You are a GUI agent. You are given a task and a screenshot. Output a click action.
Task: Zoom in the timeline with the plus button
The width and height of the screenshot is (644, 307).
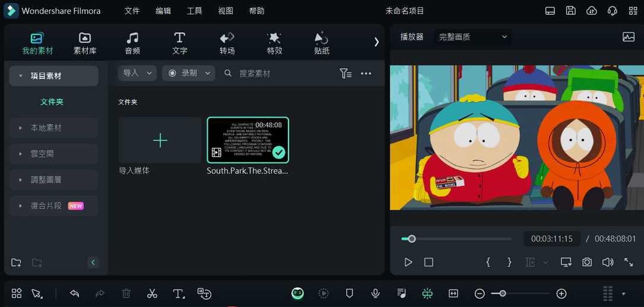[x=561, y=293]
